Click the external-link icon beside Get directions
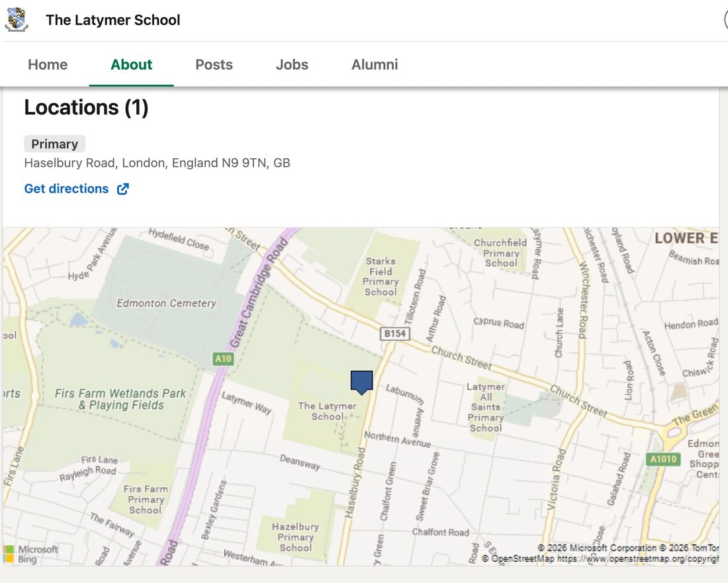728x583 pixels. point(122,189)
